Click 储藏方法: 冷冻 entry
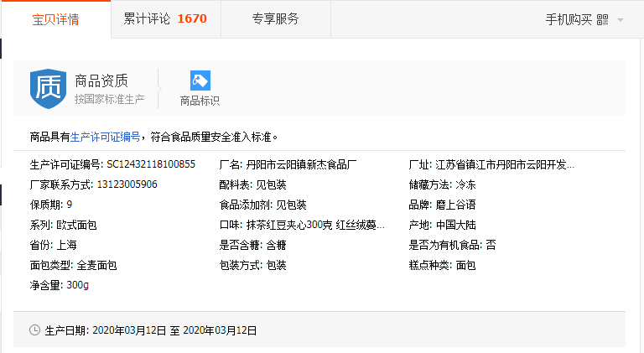Screen dimensions: 644x353 (x=442, y=185)
